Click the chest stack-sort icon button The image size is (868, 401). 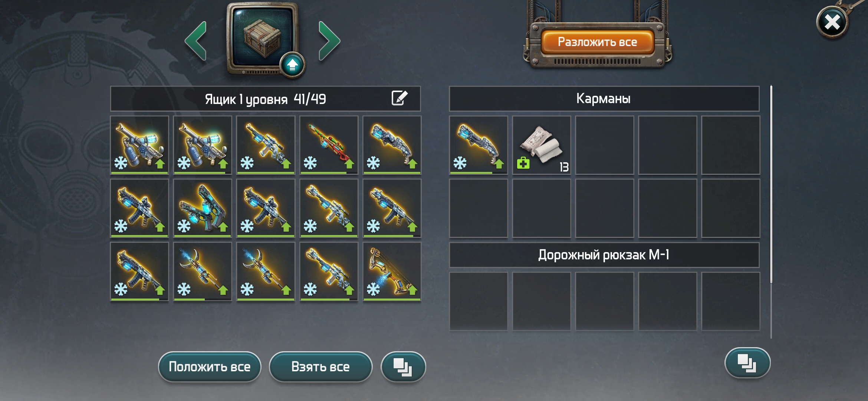pos(403,367)
